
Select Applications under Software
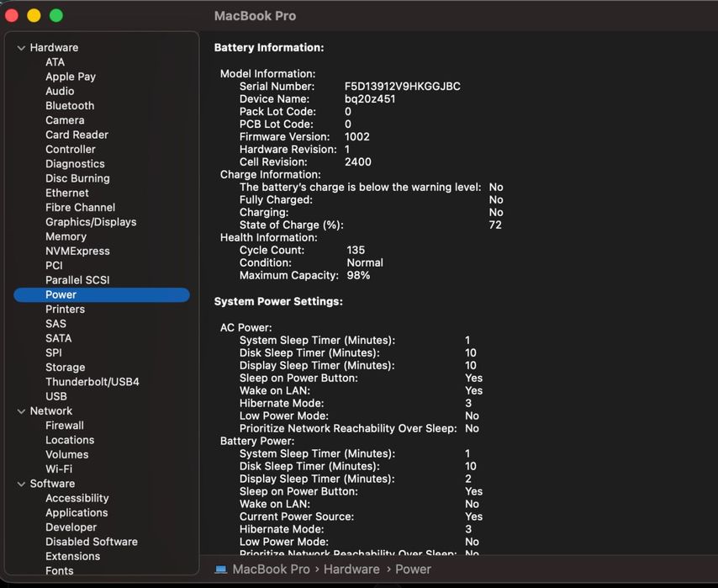pos(77,513)
